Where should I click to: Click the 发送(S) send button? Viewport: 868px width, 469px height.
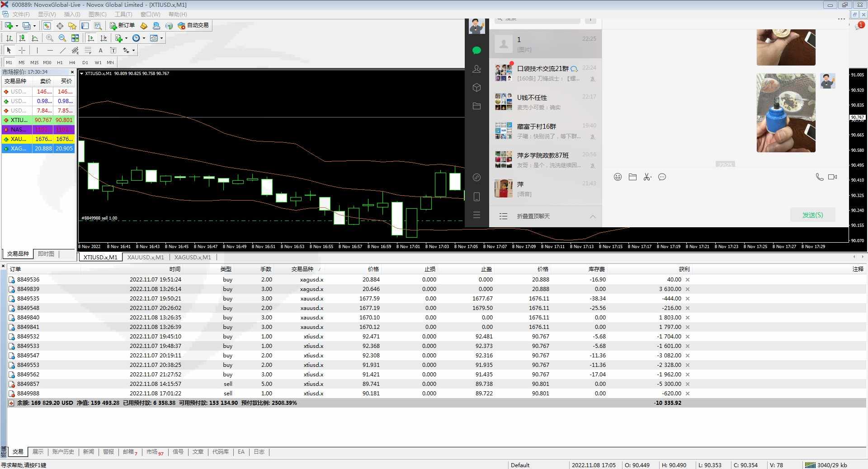812,215
